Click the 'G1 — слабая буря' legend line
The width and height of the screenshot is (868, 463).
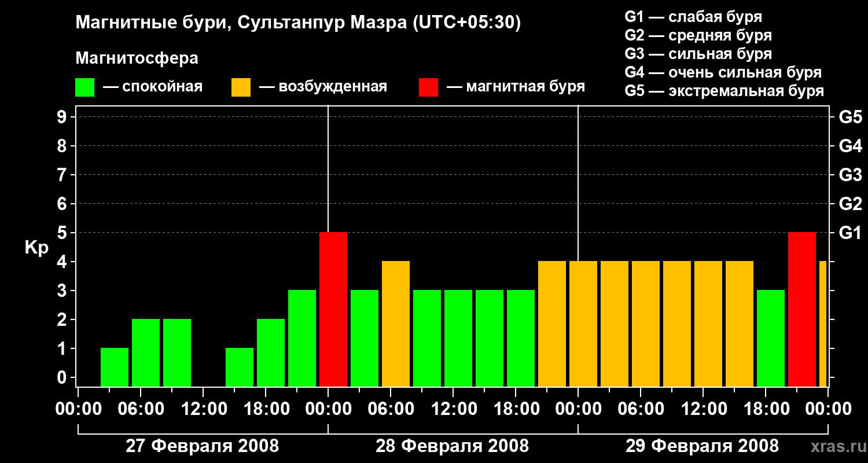[x=693, y=16]
